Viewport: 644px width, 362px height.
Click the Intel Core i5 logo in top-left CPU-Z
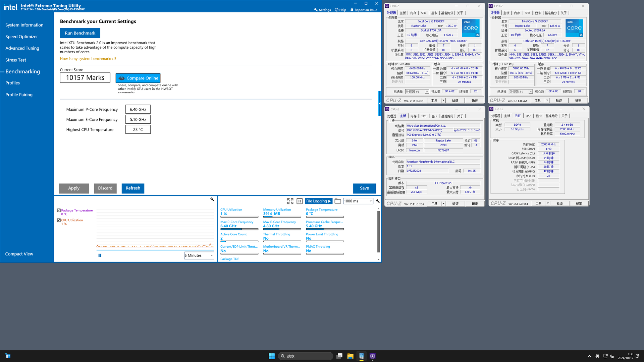(x=471, y=28)
